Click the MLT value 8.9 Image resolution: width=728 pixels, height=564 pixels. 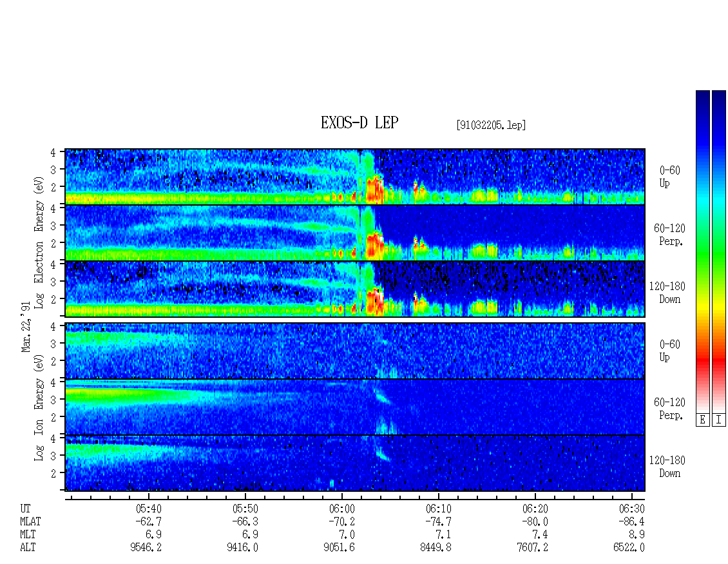tap(637, 535)
